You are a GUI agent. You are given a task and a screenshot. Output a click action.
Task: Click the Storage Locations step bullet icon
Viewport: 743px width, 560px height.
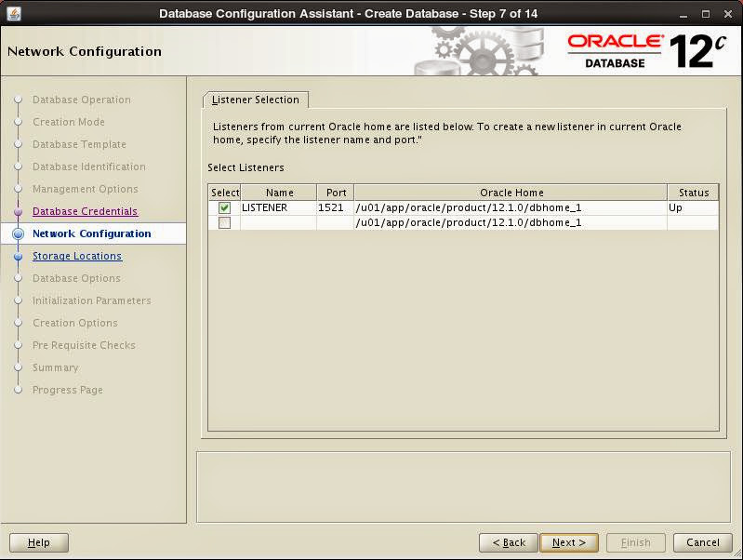tap(18, 257)
